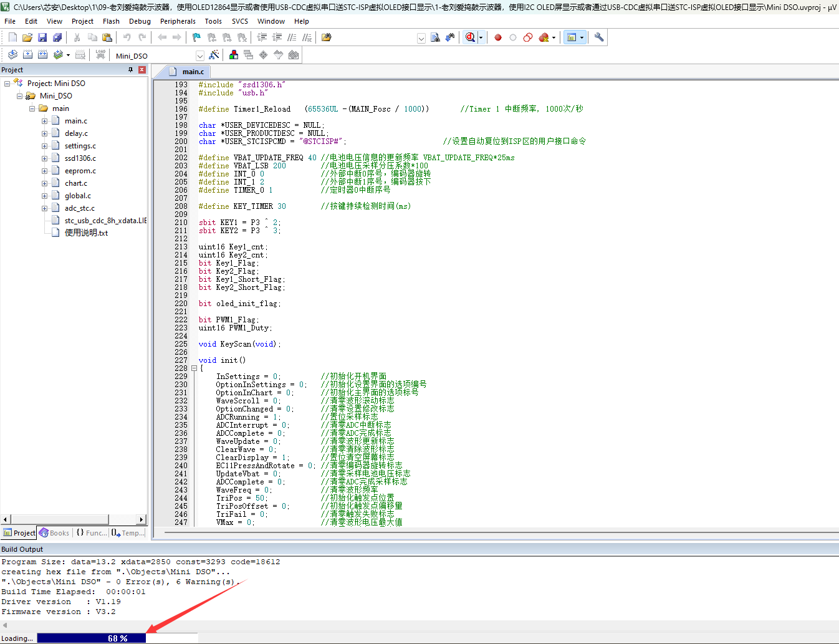Click the Rebuild all target files icon
This screenshot has width=839, height=644.
[43, 55]
